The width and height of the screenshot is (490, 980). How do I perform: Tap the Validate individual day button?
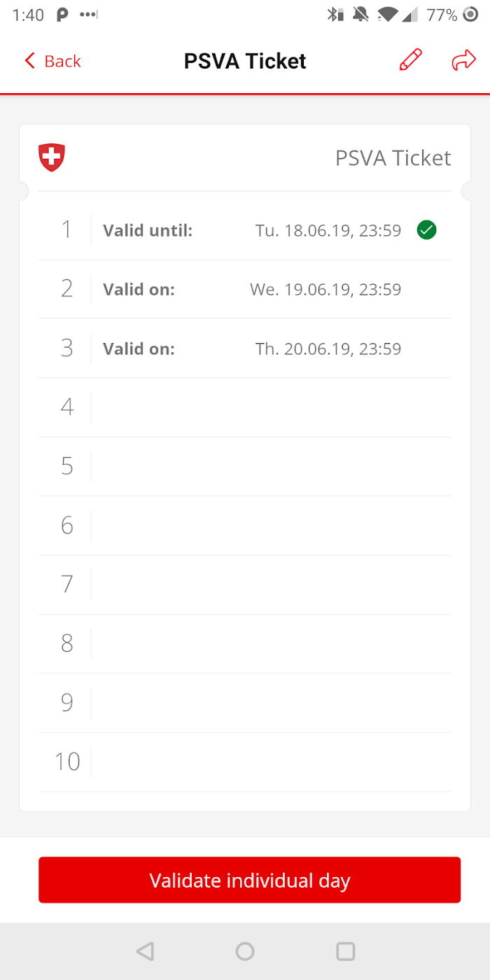click(x=249, y=880)
